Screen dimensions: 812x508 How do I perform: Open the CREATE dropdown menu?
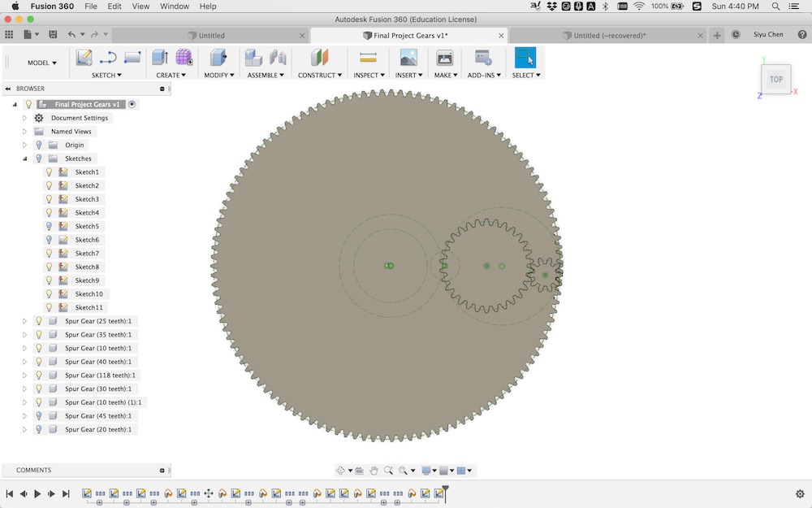(x=171, y=75)
